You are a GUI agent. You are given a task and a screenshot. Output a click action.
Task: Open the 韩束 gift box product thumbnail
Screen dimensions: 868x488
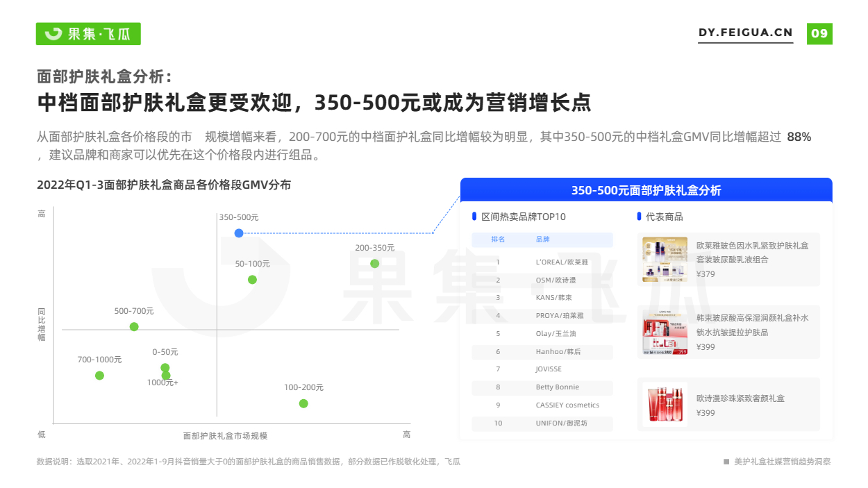tap(665, 333)
